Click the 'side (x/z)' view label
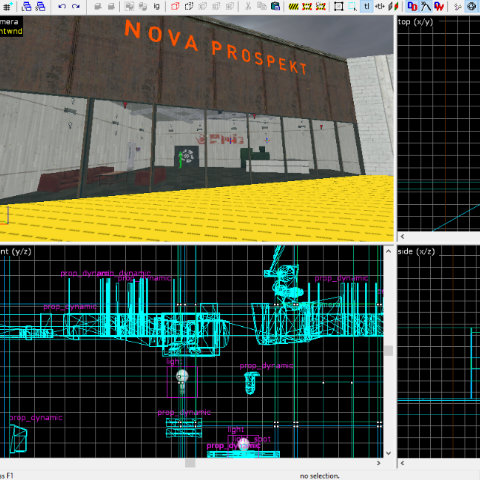The width and height of the screenshot is (480, 480). 416,252
